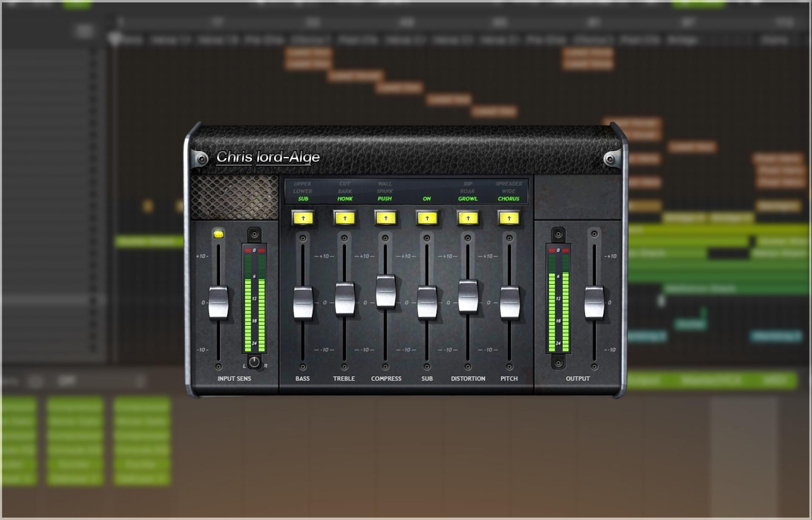Image resolution: width=812 pixels, height=520 pixels.
Task: Click the Sub fader handle
Action: coord(427,302)
